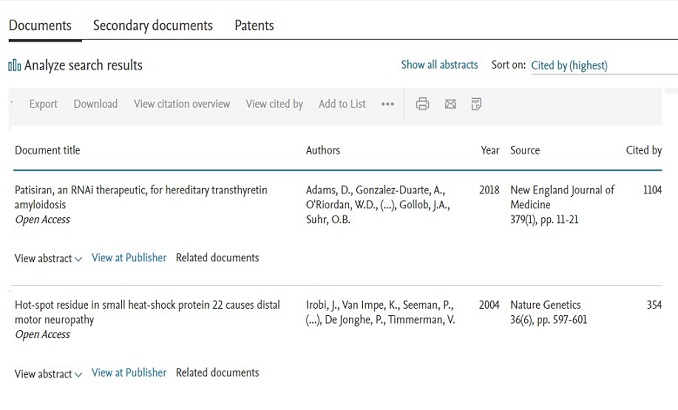The width and height of the screenshot is (678, 410).
Task: Open the Patisiran RNAi therapeutic article title
Action: click(x=140, y=190)
